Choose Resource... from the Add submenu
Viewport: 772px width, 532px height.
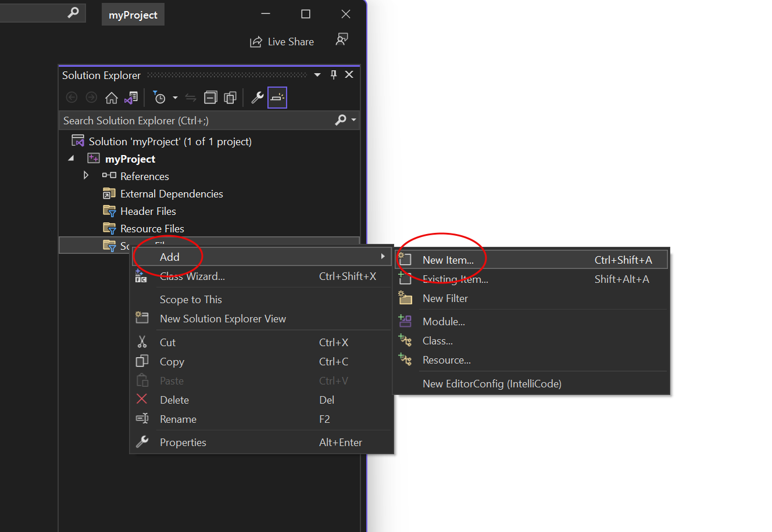(531, 360)
